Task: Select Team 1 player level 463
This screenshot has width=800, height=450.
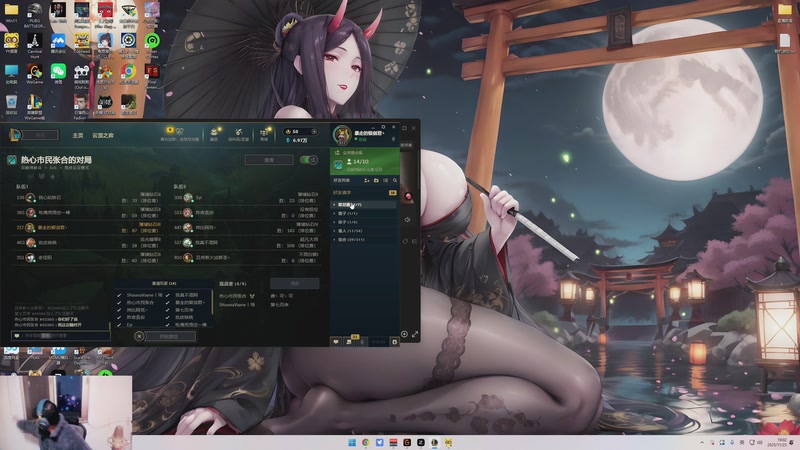Action: [88, 242]
